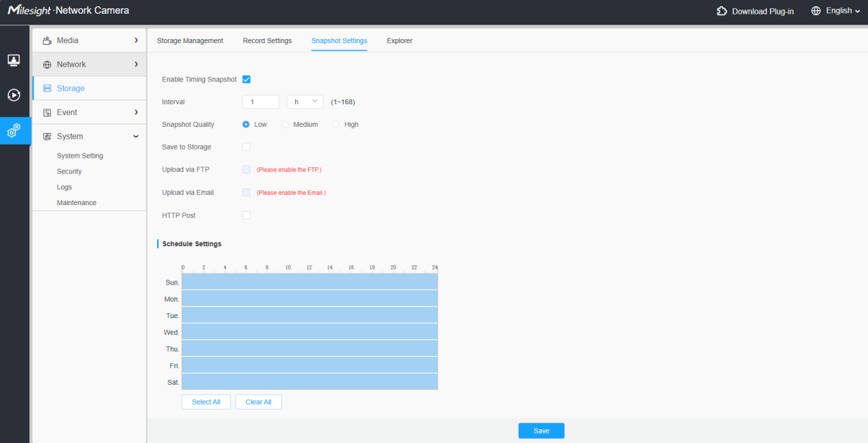Disable the Enable Timing Snapshot checkbox
868x443 pixels.
(246, 80)
